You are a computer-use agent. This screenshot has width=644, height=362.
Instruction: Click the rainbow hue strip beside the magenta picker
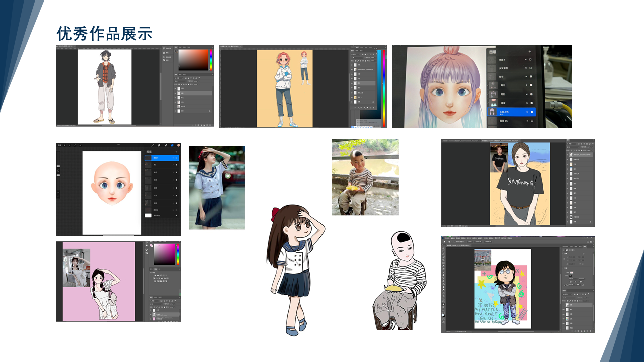[178, 254]
